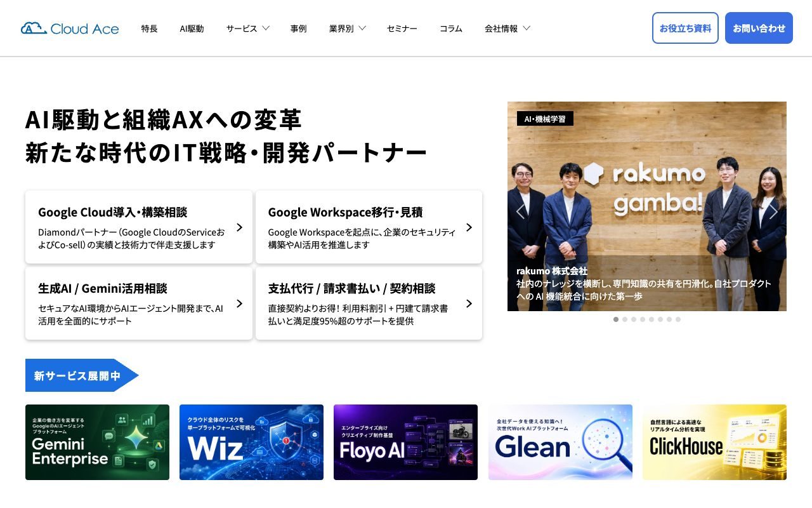Expand the サービス dropdown menu
Image resolution: width=812 pixels, height=508 pixels.
pyautogui.click(x=248, y=29)
